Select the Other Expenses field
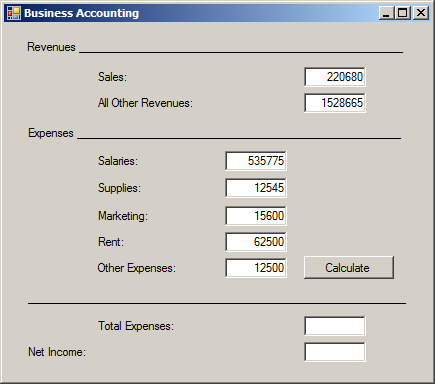435x384 pixels. [x=256, y=268]
